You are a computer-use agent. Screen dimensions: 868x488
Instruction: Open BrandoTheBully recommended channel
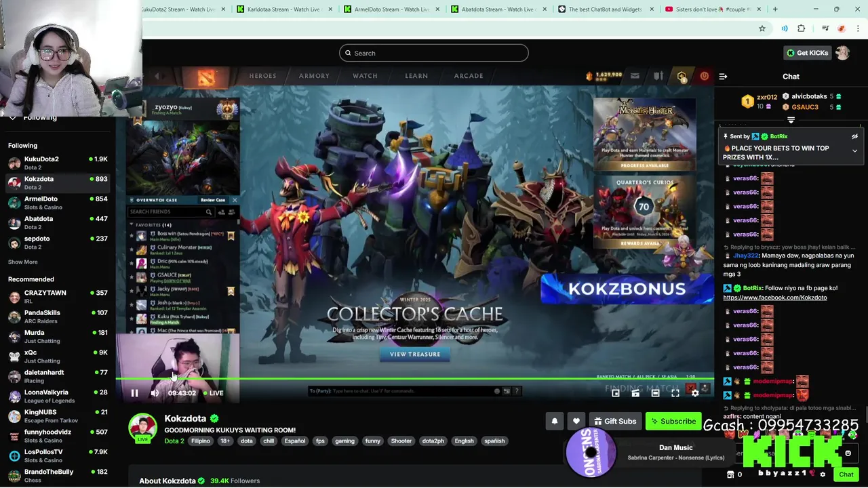pyautogui.click(x=58, y=476)
